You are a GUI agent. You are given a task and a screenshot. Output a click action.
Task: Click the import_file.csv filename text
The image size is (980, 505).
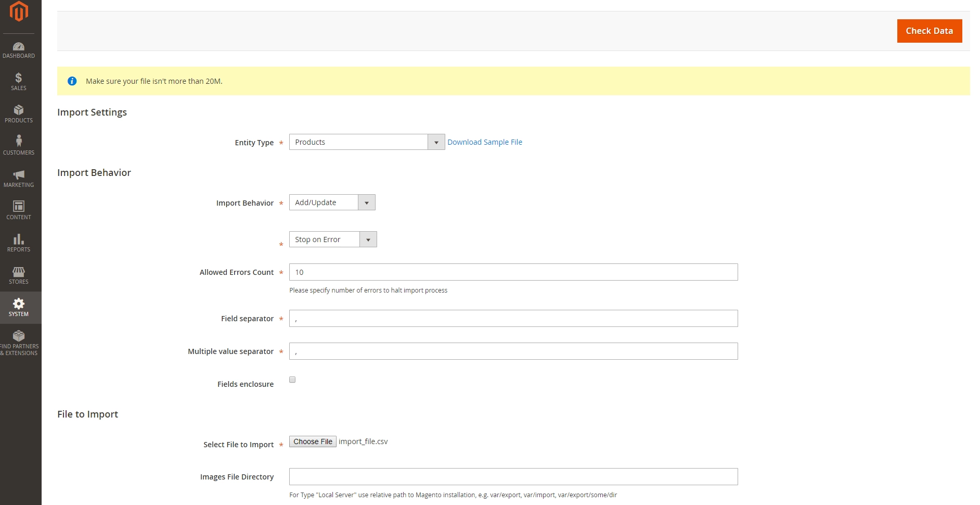[363, 441]
